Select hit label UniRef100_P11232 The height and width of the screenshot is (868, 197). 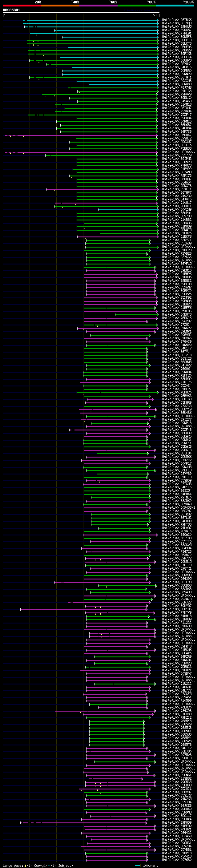(x=177, y=623)
